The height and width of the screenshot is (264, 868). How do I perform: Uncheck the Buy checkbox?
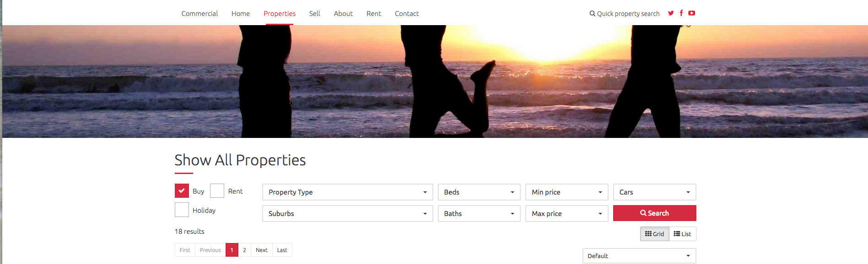tap(182, 190)
